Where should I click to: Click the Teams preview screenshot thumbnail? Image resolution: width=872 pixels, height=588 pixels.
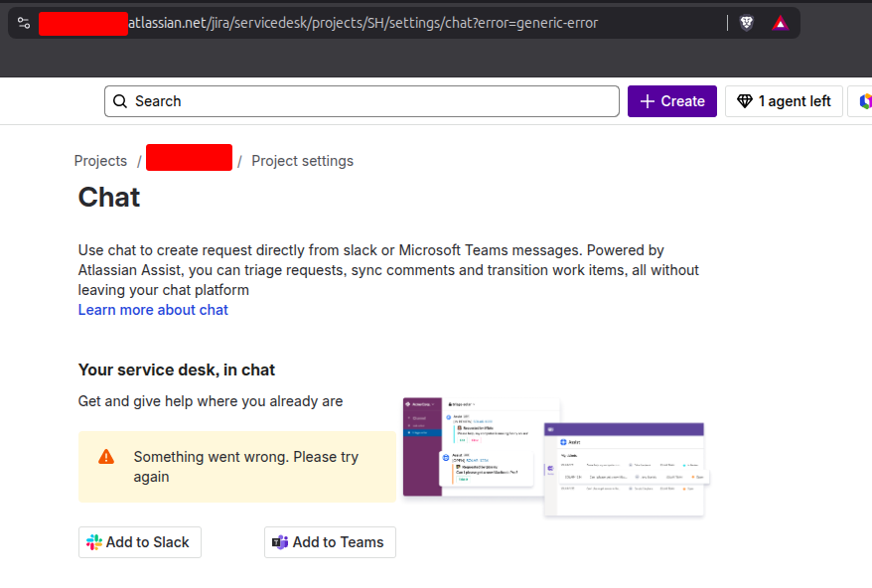pyautogui.click(x=626, y=470)
